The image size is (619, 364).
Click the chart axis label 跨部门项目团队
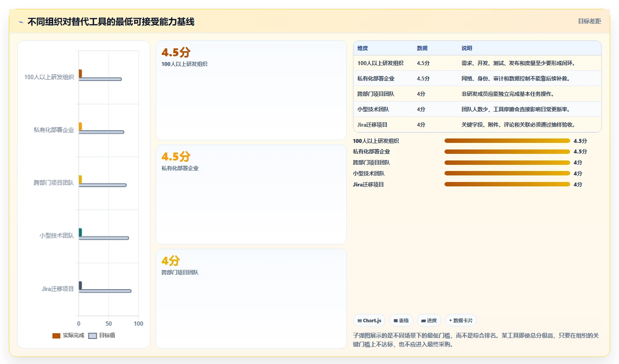[54, 182]
